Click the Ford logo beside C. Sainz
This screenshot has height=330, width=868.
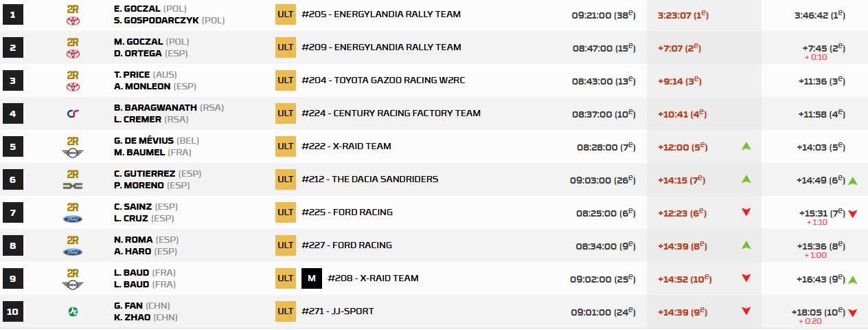tap(73, 219)
